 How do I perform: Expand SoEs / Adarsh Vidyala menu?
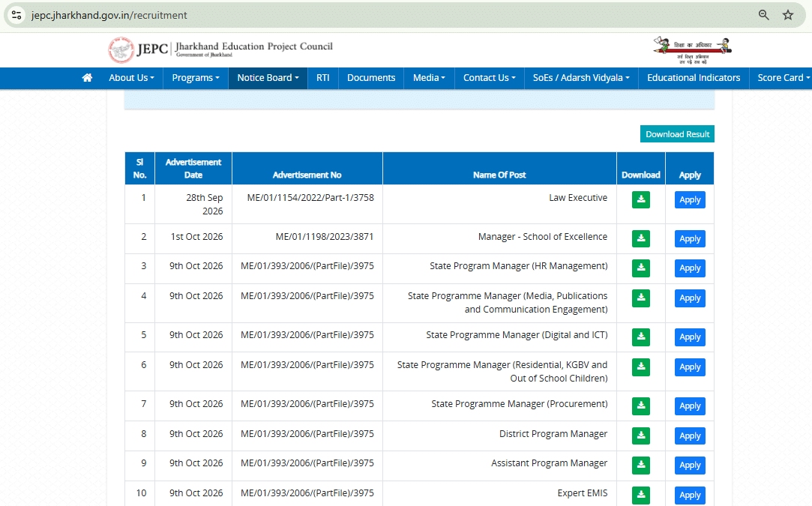(581, 78)
